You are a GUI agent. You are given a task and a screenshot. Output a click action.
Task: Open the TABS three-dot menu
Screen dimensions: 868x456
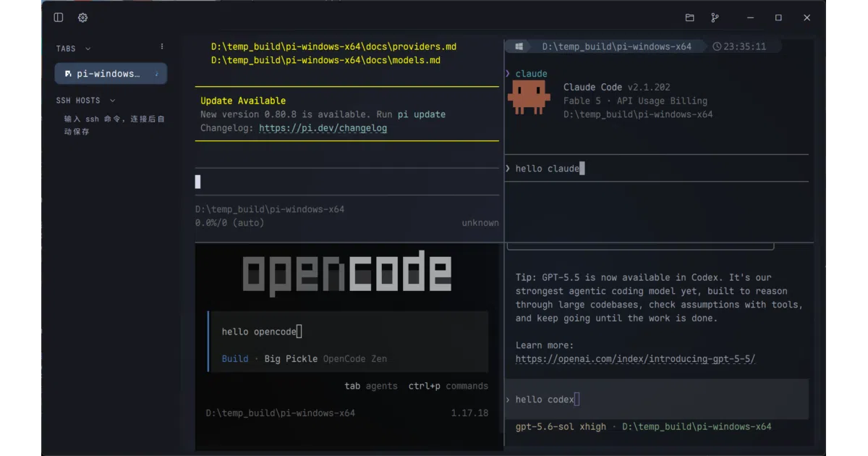162,46
